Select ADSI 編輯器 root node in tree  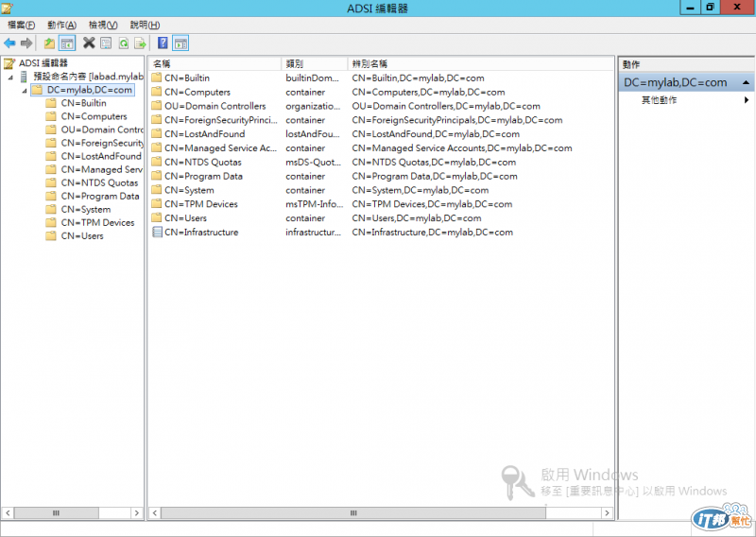tap(43, 63)
